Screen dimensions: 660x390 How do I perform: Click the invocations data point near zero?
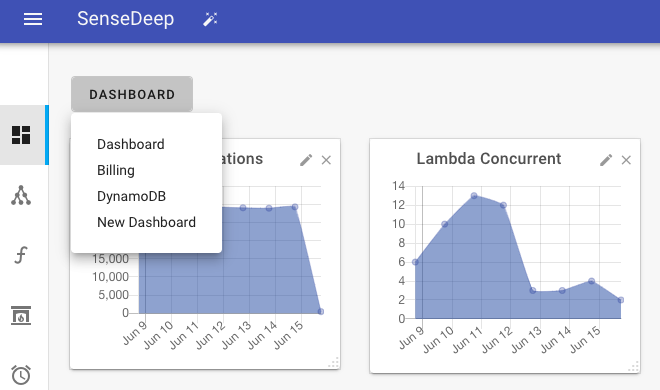[321, 312]
